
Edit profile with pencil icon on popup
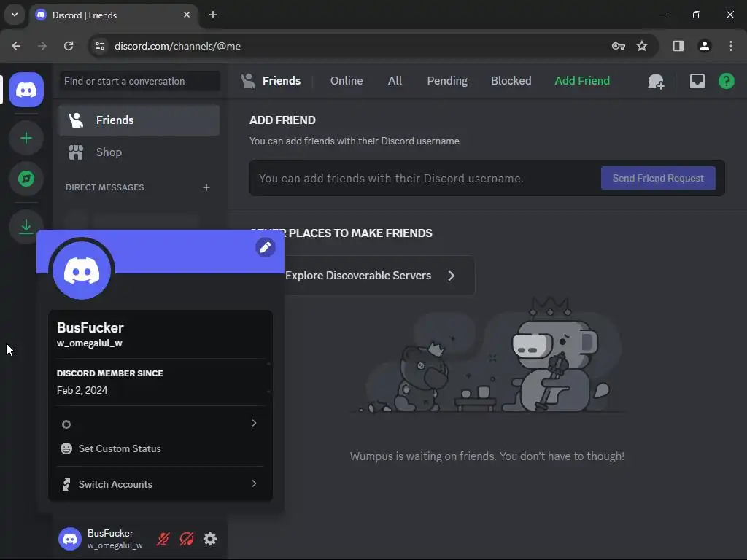tap(266, 247)
